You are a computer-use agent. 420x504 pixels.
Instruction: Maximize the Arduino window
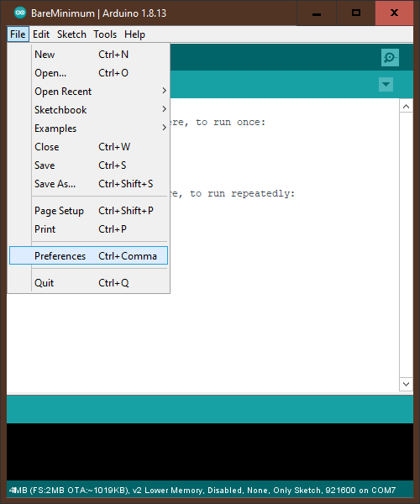click(355, 13)
